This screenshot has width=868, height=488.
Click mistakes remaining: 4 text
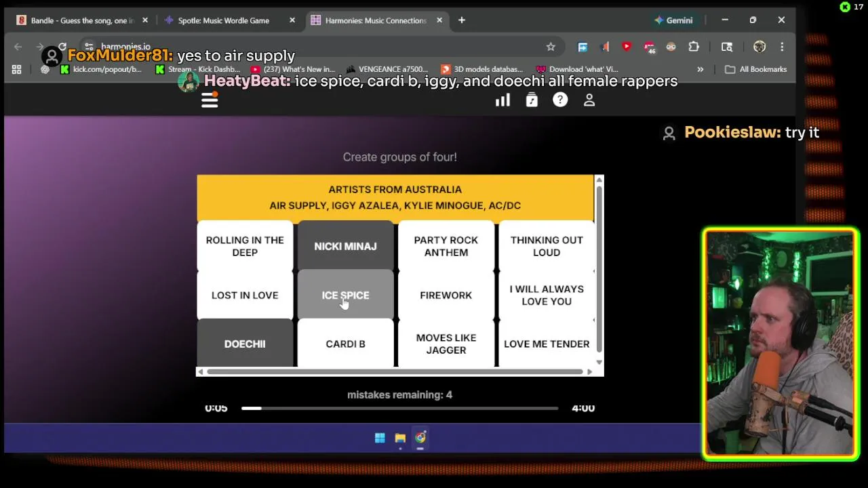tap(399, 394)
